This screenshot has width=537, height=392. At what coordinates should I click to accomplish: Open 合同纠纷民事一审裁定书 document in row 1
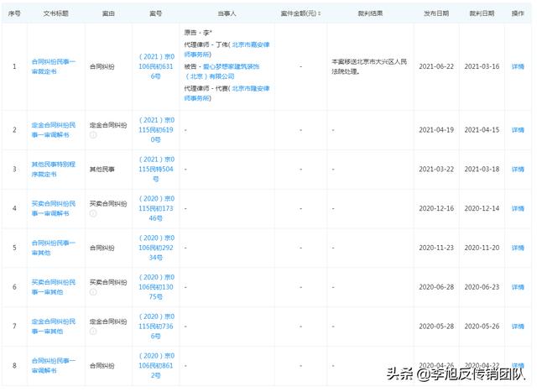54,66
